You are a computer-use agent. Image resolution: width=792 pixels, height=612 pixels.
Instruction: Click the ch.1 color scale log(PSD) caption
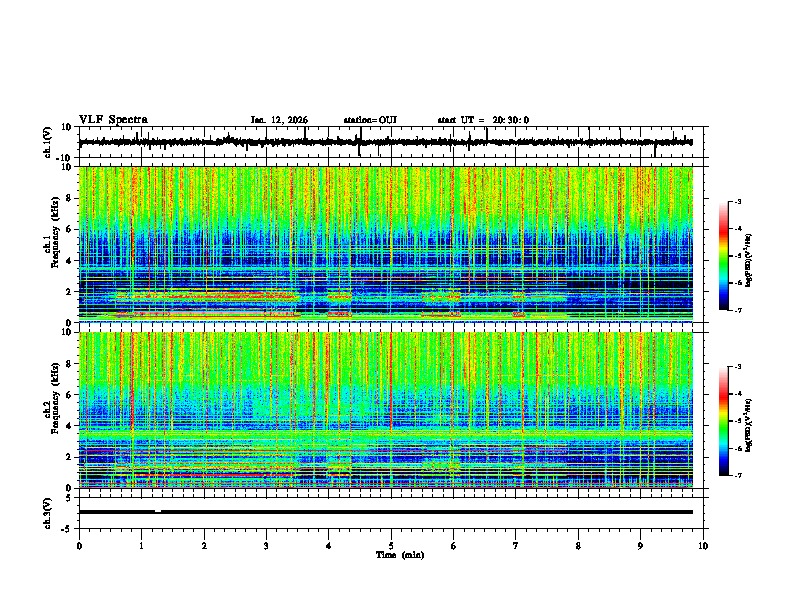[x=749, y=260]
